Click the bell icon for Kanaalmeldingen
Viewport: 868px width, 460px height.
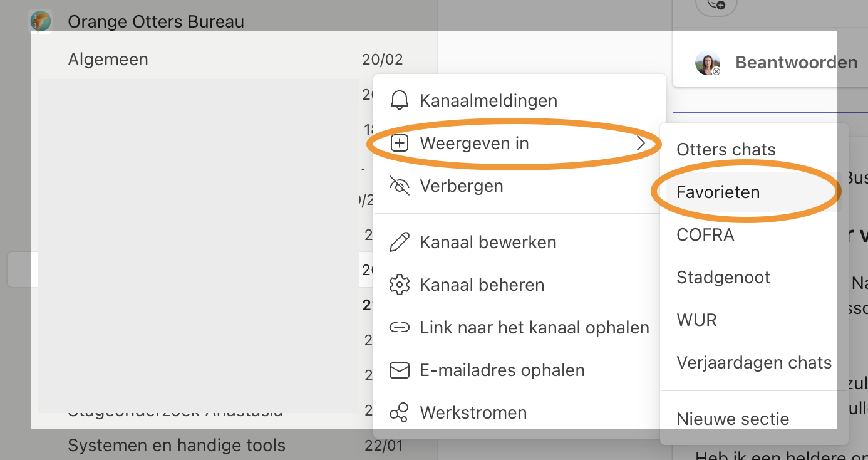pyautogui.click(x=399, y=100)
